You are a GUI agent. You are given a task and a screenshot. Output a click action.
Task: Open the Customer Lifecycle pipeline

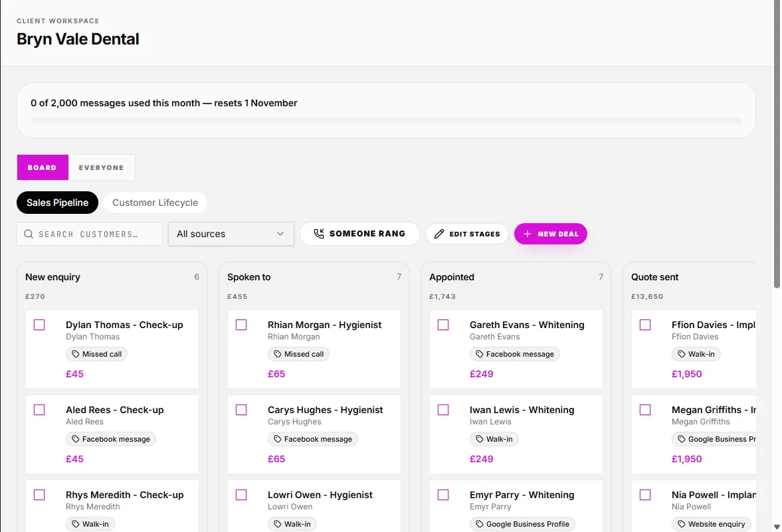[155, 203]
